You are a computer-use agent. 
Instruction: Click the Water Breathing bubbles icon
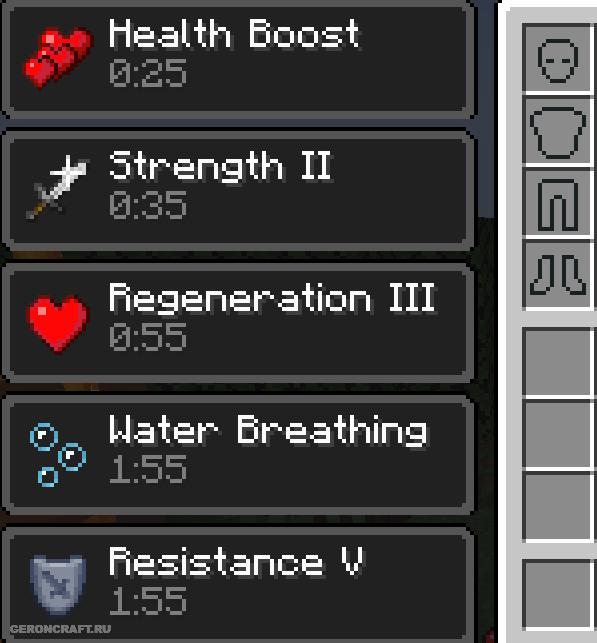tap(58, 454)
